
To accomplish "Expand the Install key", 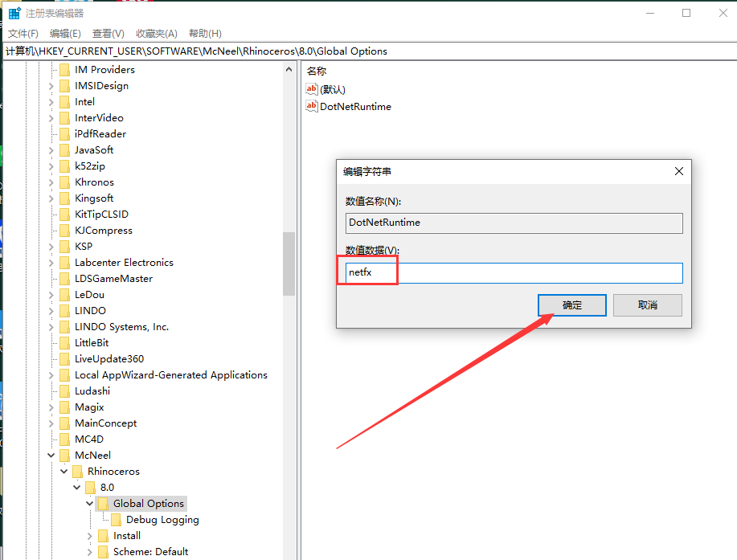I will [90, 536].
